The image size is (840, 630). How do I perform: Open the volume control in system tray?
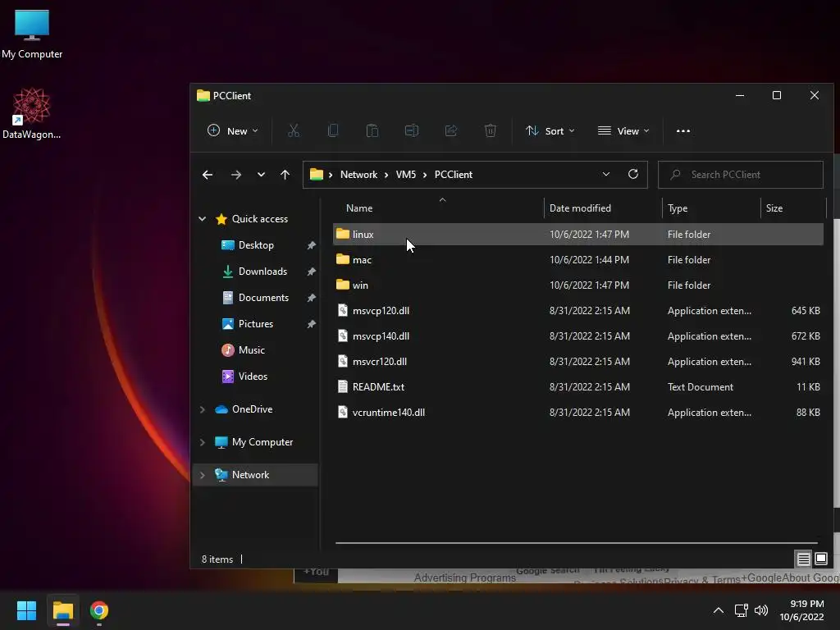tap(761, 610)
